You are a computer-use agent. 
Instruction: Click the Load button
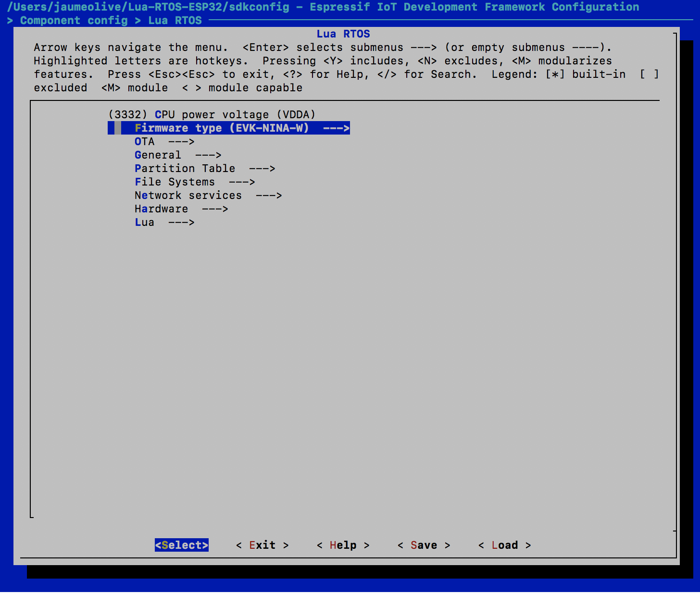(505, 545)
